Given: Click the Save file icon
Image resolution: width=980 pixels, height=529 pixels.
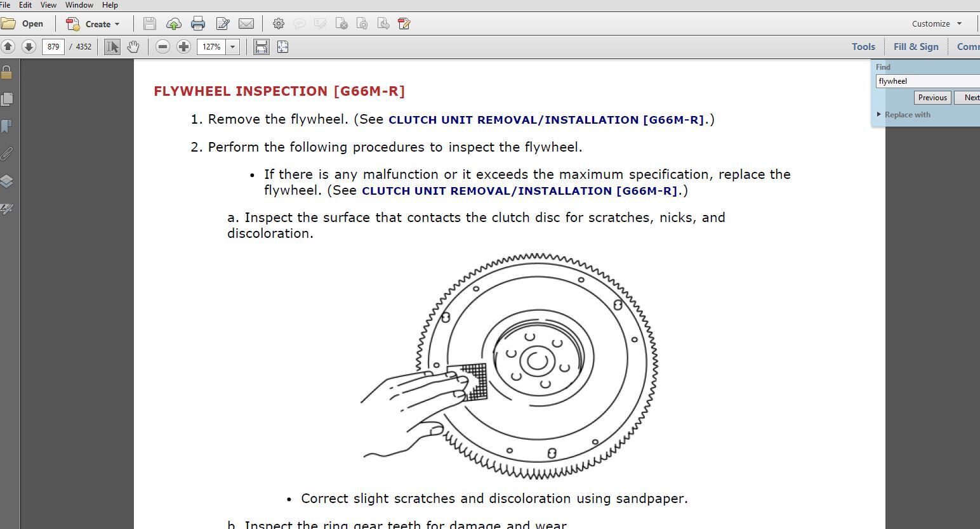Looking at the screenshot, I should tap(150, 24).
